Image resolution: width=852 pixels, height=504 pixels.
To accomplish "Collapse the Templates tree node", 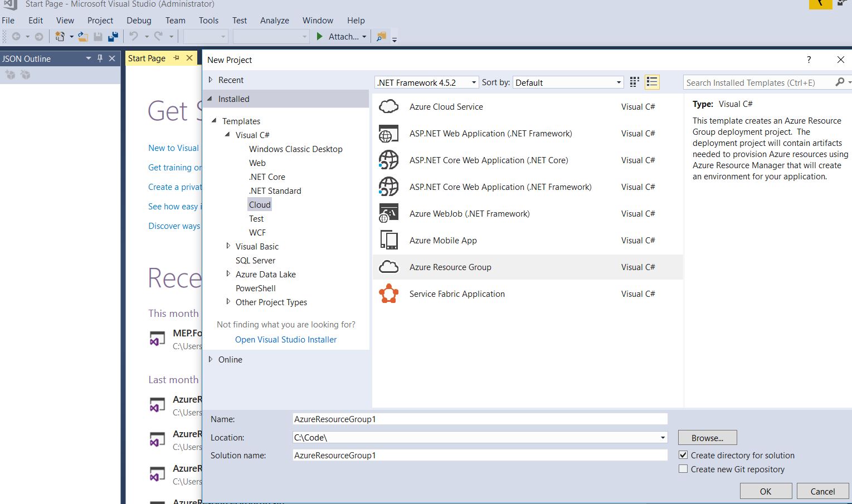I will click(x=215, y=121).
